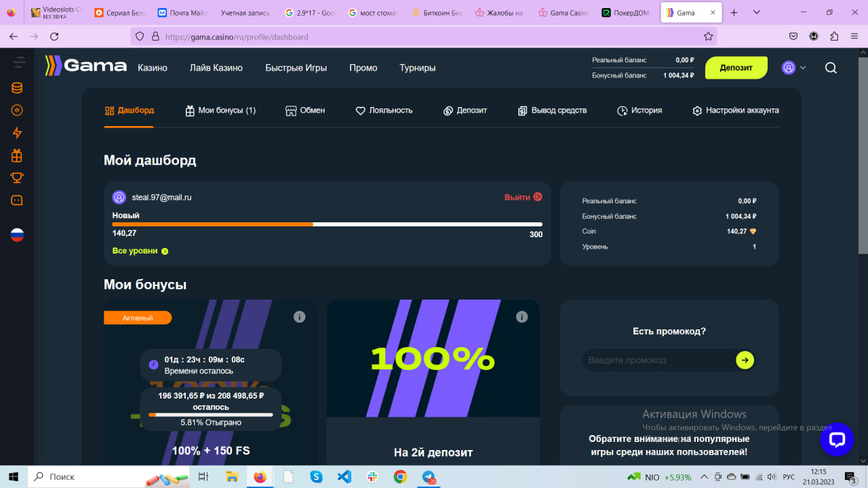This screenshot has width=868, height=488.
Task: Open File Explorer from the taskbar
Action: (231, 476)
